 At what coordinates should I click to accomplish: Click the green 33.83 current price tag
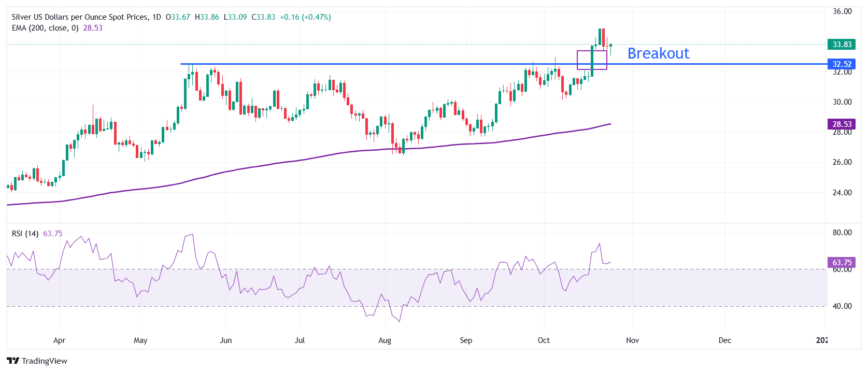click(842, 45)
